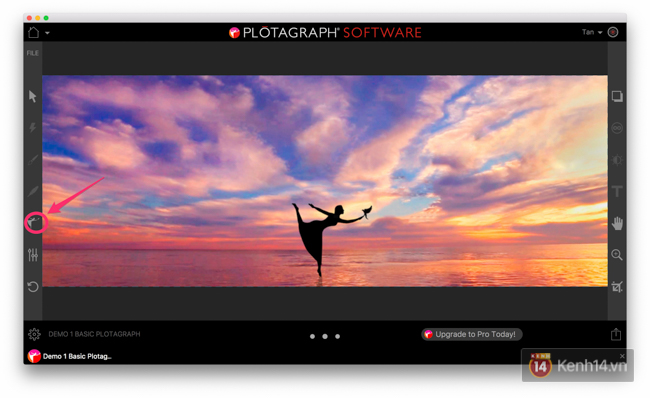Select the arrow pointer tool
Viewport: 650px width, 398px height.
click(x=33, y=96)
